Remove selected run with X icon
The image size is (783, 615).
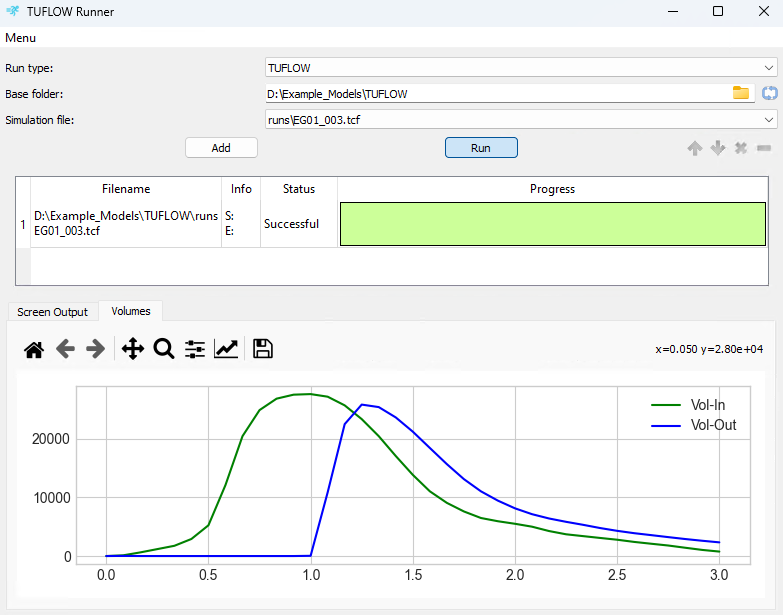coord(741,148)
